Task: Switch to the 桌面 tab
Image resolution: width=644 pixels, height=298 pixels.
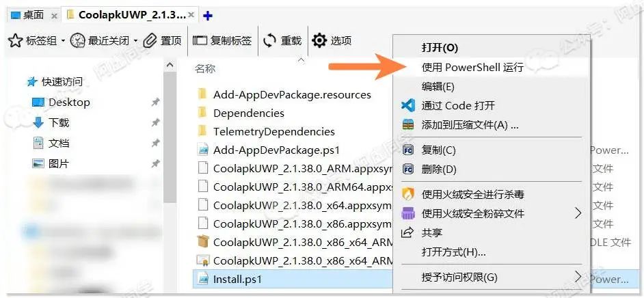Action: tap(33, 15)
